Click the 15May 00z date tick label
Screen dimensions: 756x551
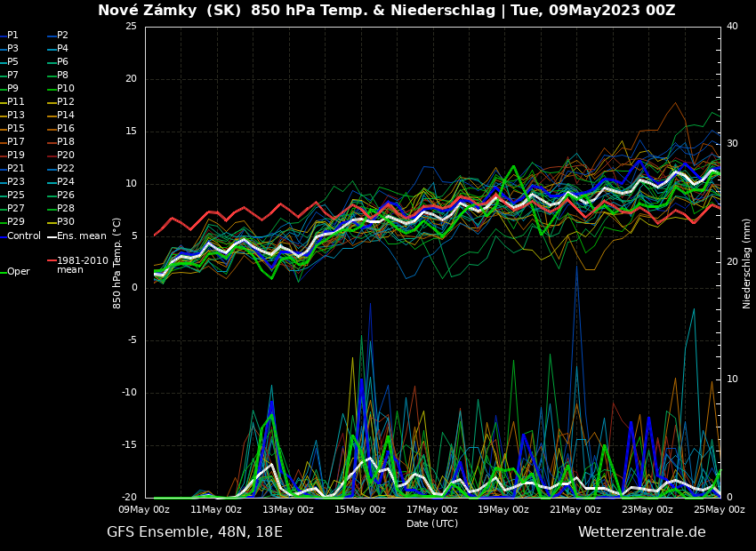click(359, 510)
